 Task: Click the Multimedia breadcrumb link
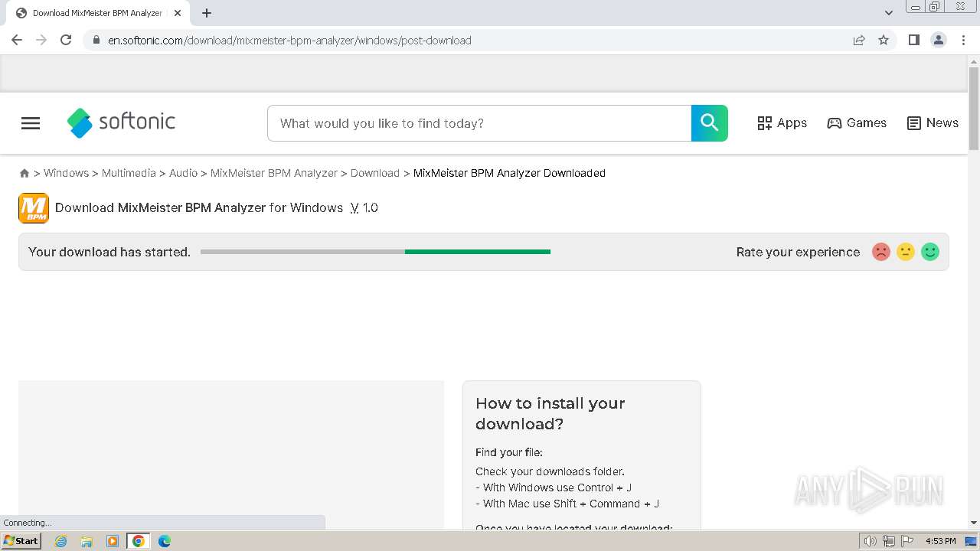tap(129, 173)
